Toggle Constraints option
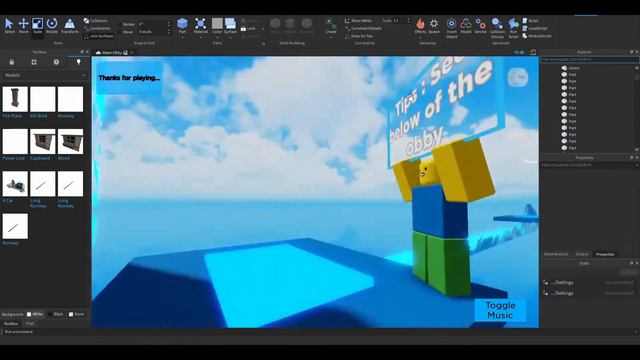640x360 pixels. 97,28
